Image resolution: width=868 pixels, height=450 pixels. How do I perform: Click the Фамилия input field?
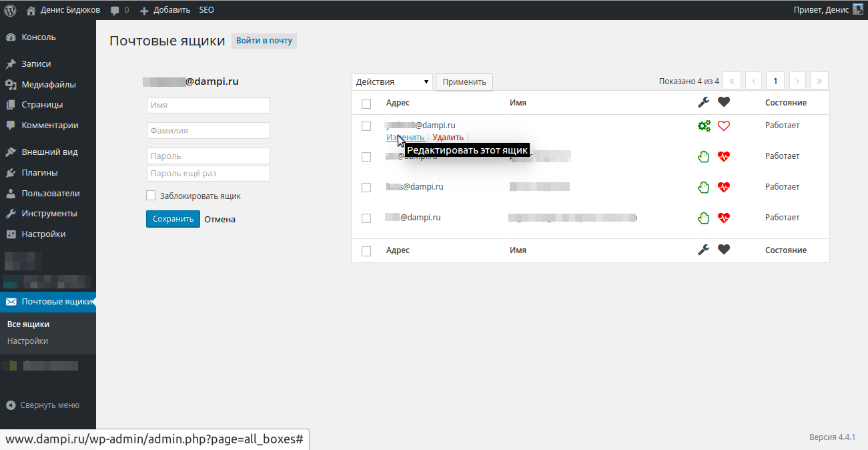pos(208,131)
